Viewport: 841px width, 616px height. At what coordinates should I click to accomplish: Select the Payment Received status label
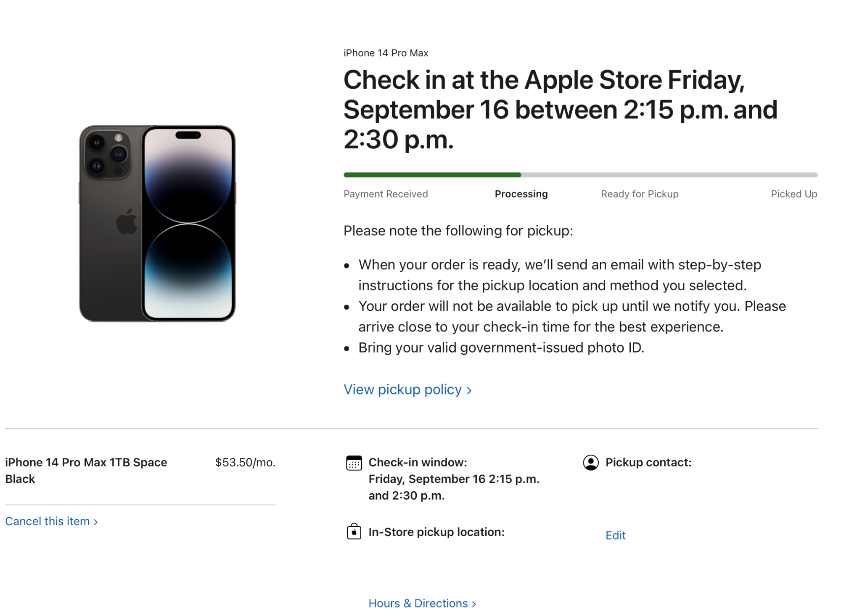pyautogui.click(x=386, y=194)
